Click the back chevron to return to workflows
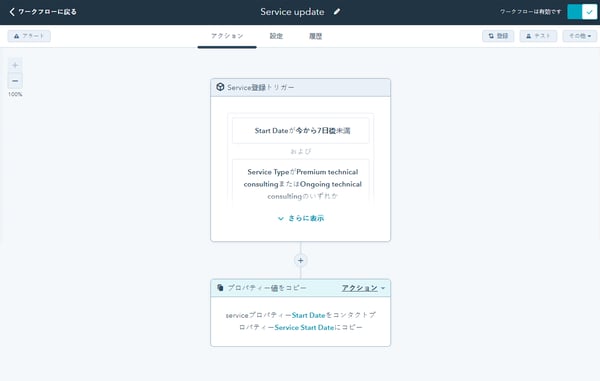 tap(12, 12)
